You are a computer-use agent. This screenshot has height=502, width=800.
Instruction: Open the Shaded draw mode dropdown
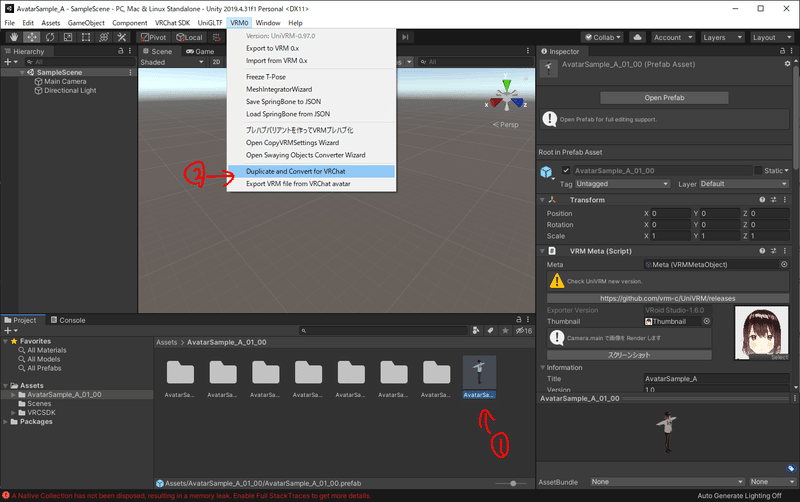(172, 62)
